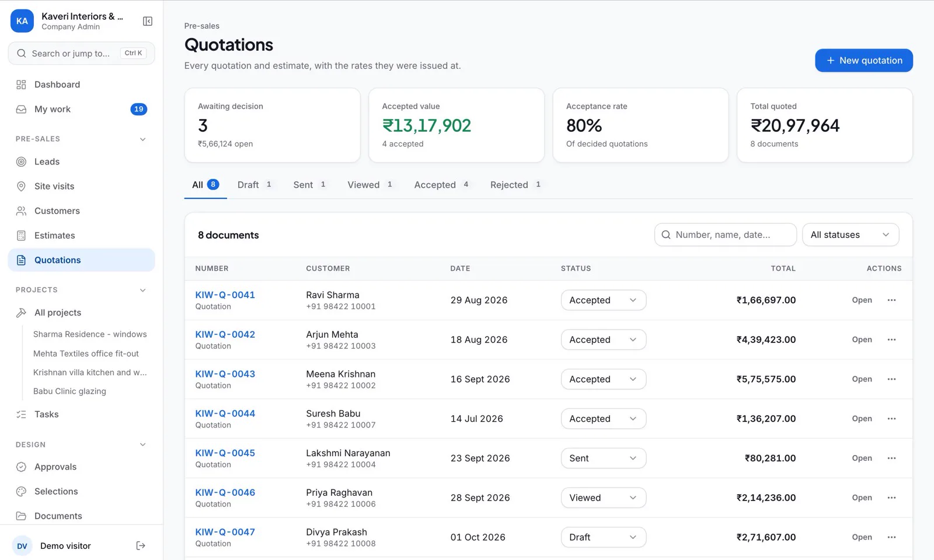Open All projects in the sidebar

(x=81, y=313)
